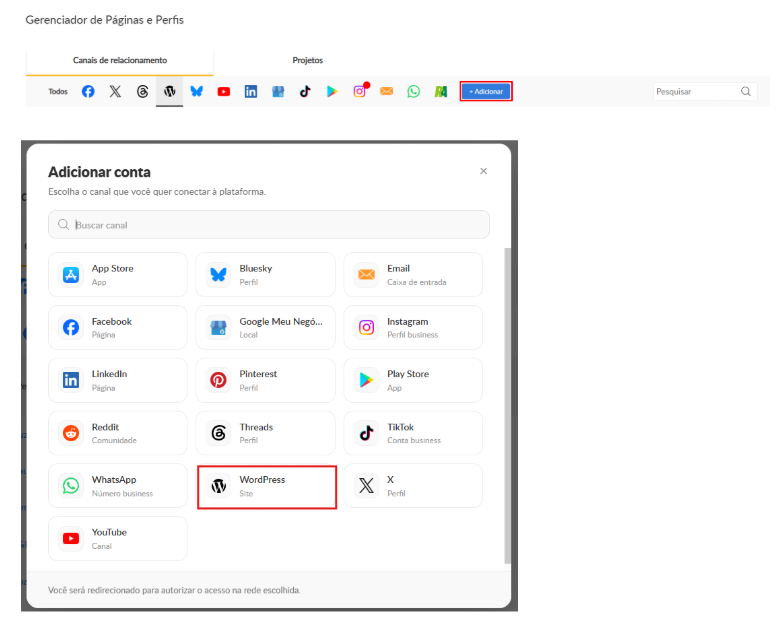Choose the Threads Perfil channel card
The height and width of the screenshot is (631, 778).
[265, 433]
